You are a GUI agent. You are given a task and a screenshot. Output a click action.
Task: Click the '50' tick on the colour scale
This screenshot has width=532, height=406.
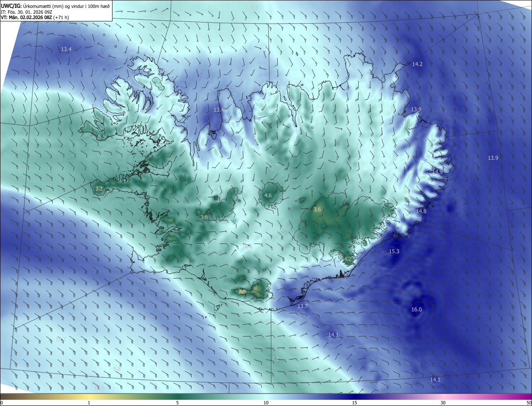(529, 403)
